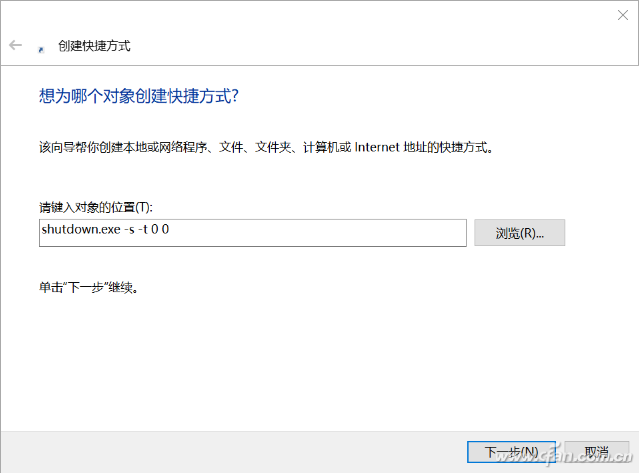The width and height of the screenshot is (639, 473).
Task: Click the wizard description sentence about Internet 地址
Action: pos(266,147)
